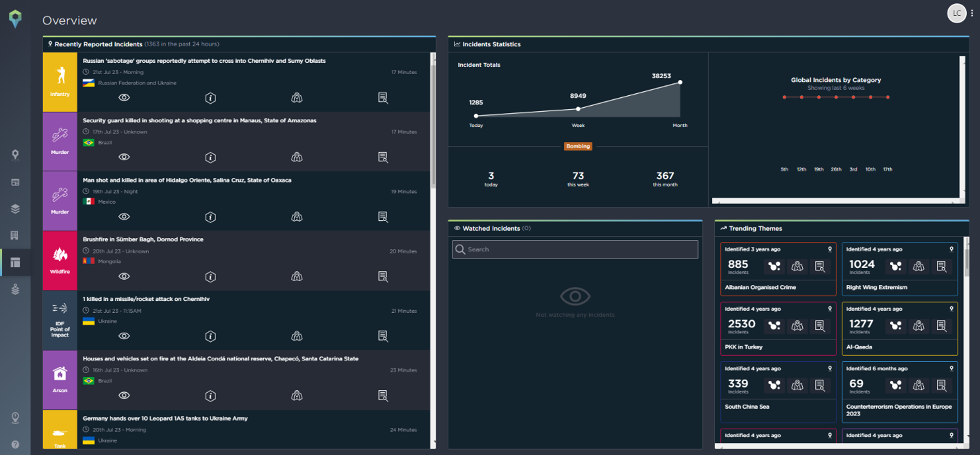View the Russian sabotage incident on map
The width and height of the screenshot is (980, 455).
tap(297, 98)
